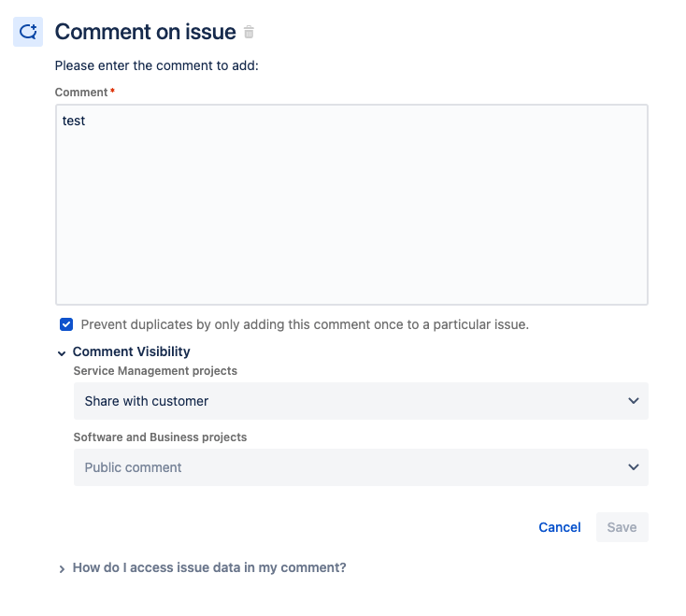Click the Comment field label
Viewport: 686px width, 616px height.
pos(81,93)
